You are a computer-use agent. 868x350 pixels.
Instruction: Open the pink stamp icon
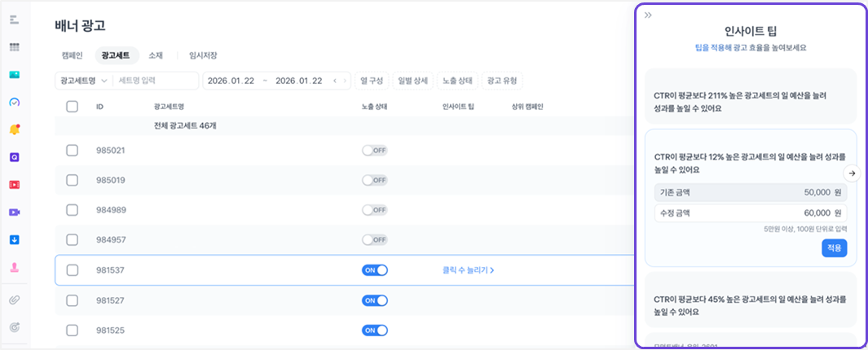click(x=15, y=267)
